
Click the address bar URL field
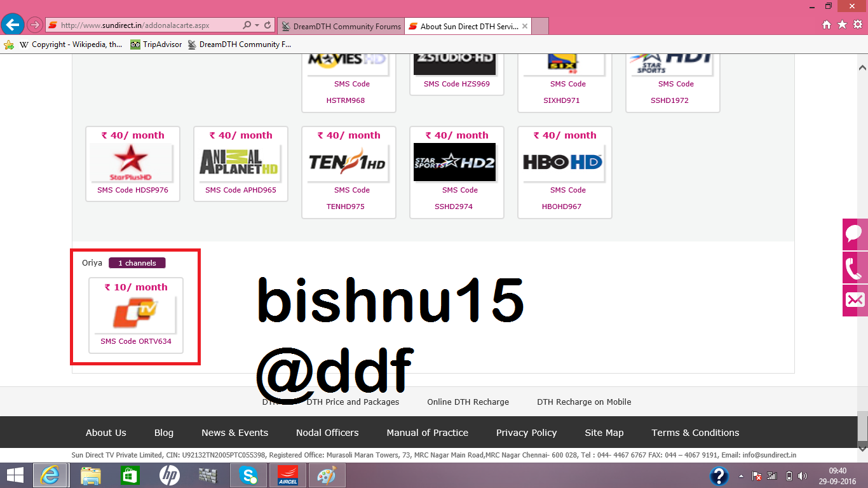coord(143,25)
